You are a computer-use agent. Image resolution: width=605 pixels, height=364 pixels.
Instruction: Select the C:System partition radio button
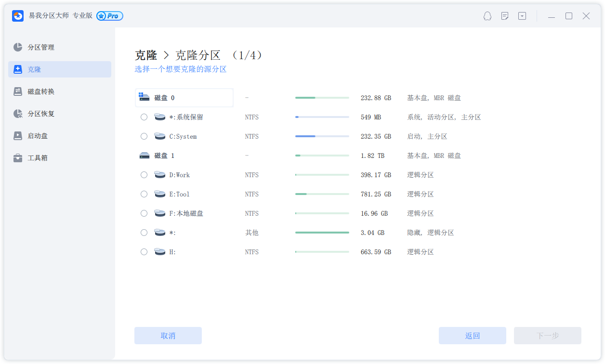pos(144,136)
